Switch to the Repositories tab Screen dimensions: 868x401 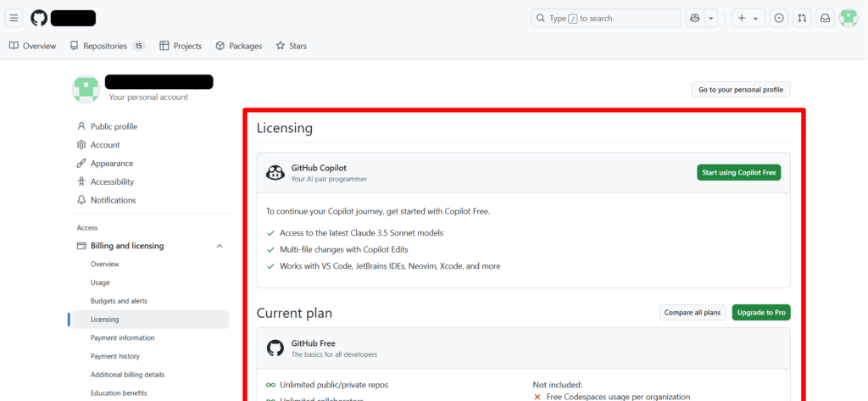pos(108,46)
